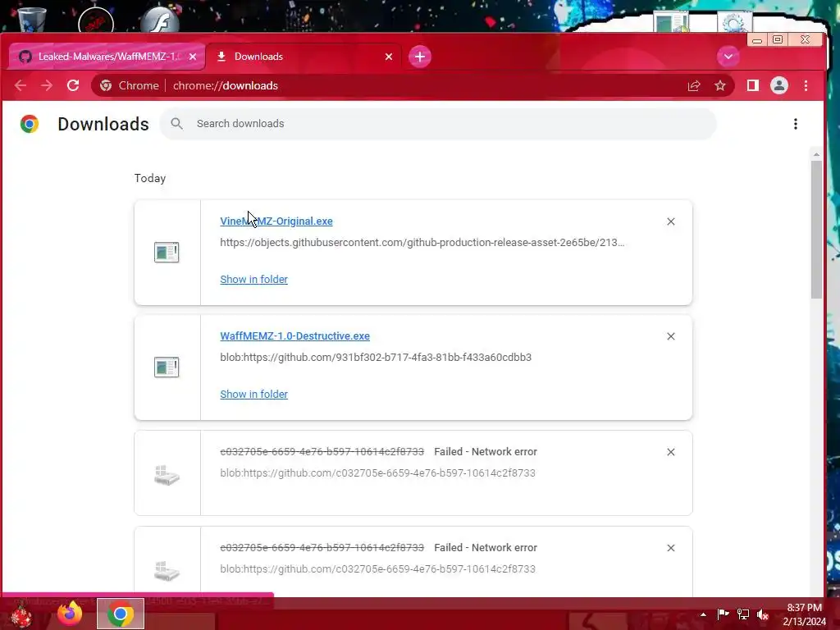The height and width of the screenshot is (630, 840).
Task: Toggle the Chrome side panel
Action: (x=753, y=85)
